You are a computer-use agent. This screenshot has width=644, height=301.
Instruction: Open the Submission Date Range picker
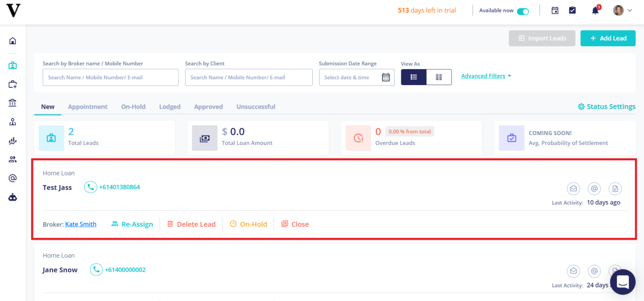click(x=357, y=77)
